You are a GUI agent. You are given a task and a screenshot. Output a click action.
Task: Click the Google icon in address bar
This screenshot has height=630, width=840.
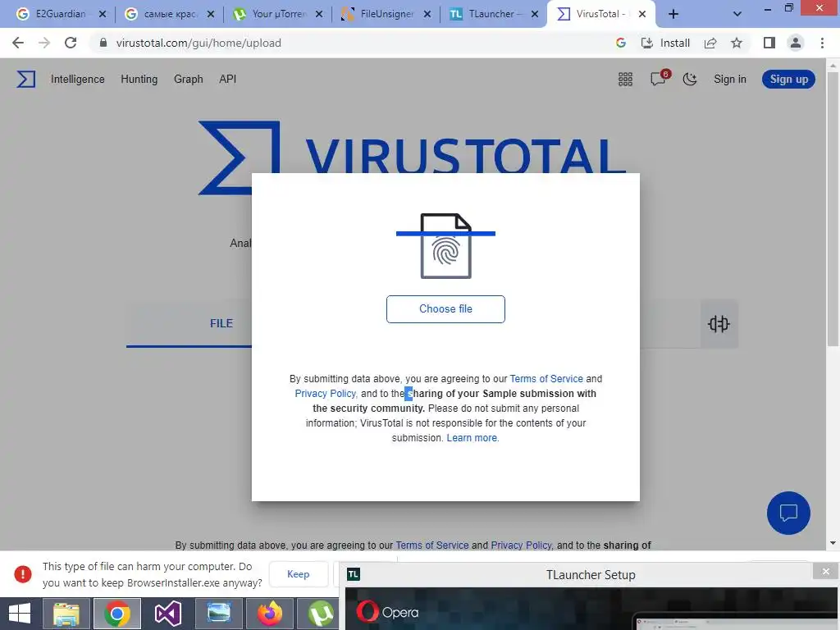621,43
